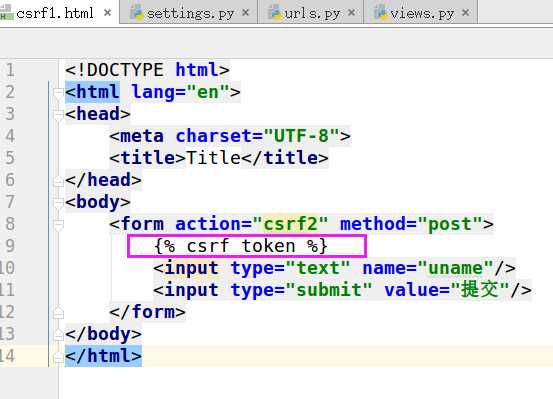The width and height of the screenshot is (553, 399).
Task: Click the closing </html> tag
Action: [103, 356]
